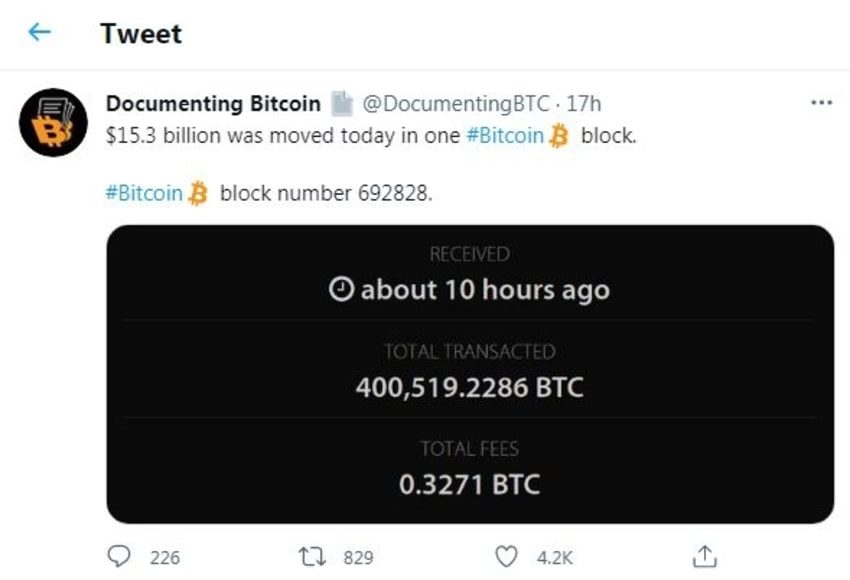The width and height of the screenshot is (850, 580).
Task: Open the Documenting Bitcoin profile avatar
Action: pyautogui.click(x=53, y=122)
